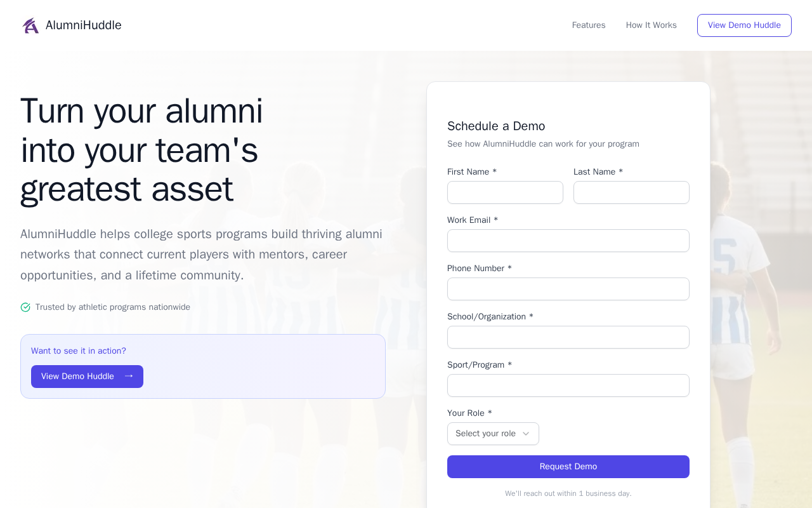Click the AlumniHuddle brand name text
Image resolution: width=812 pixels, height=508 pixels.
(83, 25)
